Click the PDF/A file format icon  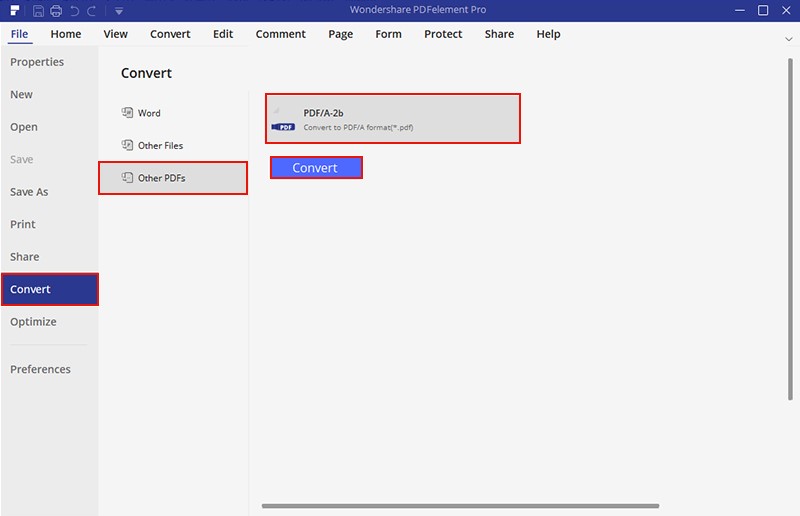(x=283, y=120)
